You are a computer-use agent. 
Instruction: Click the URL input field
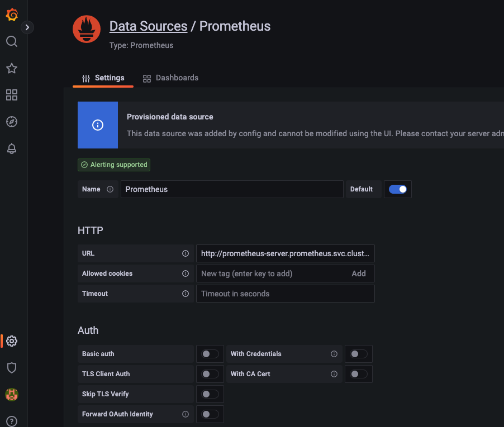pyautogui.click(x=285, y=253)
